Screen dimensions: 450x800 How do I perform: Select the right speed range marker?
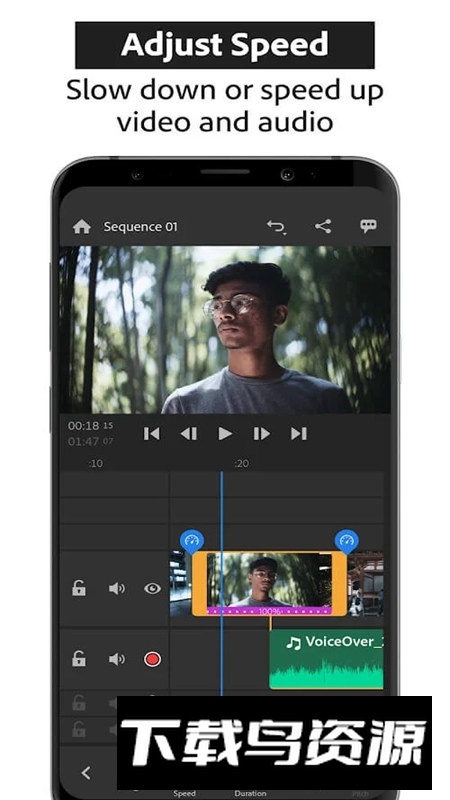point(347,541)
